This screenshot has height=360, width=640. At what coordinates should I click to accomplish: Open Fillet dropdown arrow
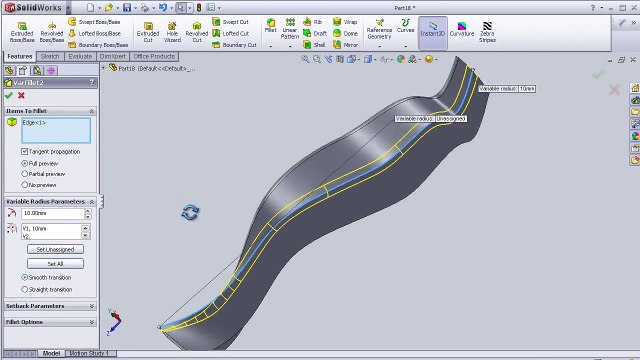[x=271, y=47]
